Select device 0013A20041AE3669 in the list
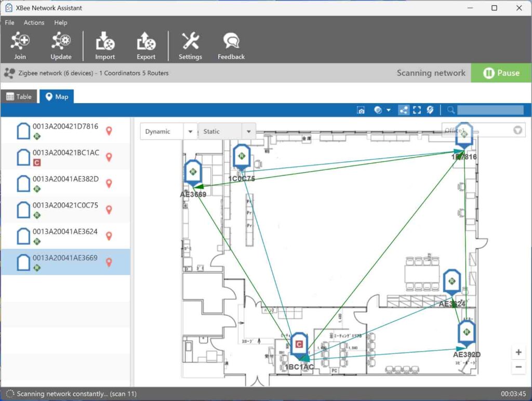The image size is (532, 401). pyautogui.click(x=65, y=262)
